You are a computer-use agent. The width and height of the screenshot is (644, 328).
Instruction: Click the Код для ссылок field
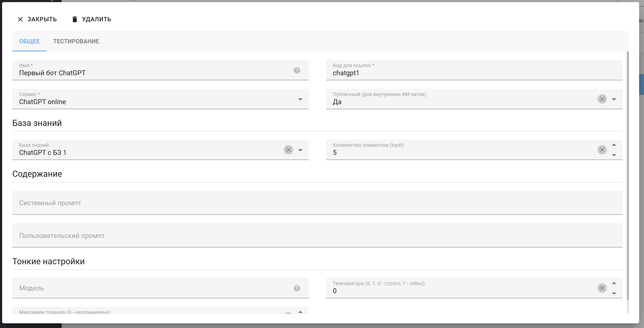[x=474, y=73]
